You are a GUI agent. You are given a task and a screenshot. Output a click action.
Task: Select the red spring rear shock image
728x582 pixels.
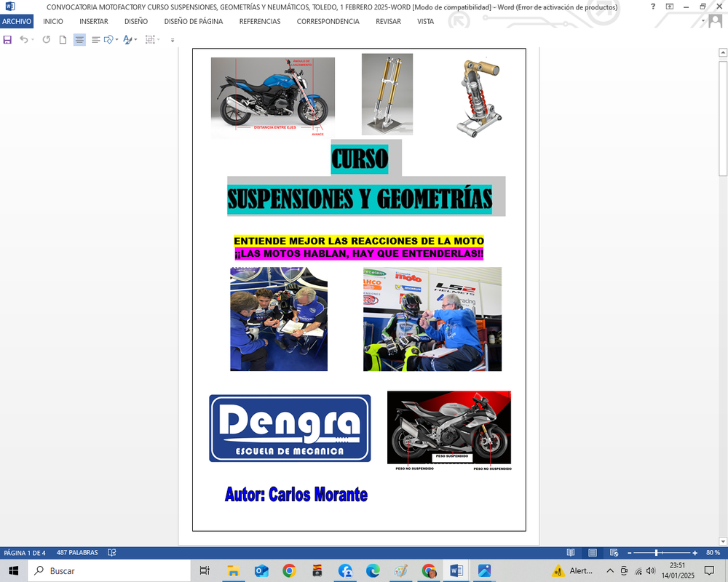[x=479, y=97]
